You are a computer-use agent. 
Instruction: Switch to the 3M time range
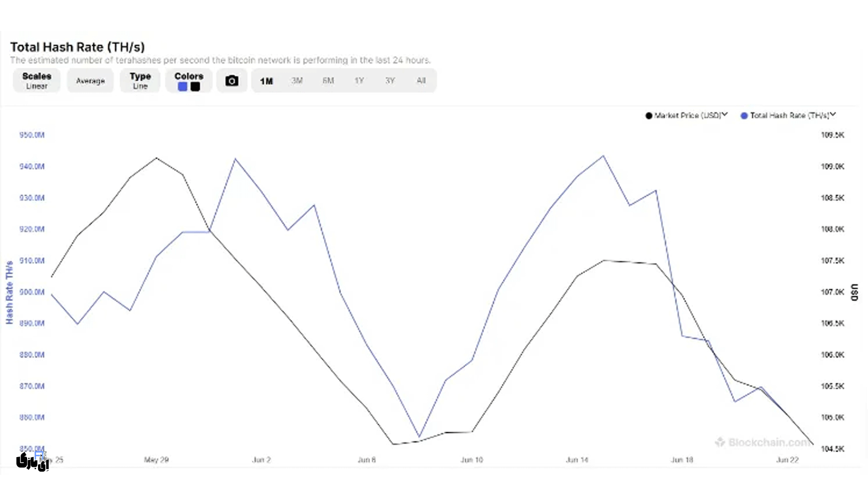click(297, 81)
